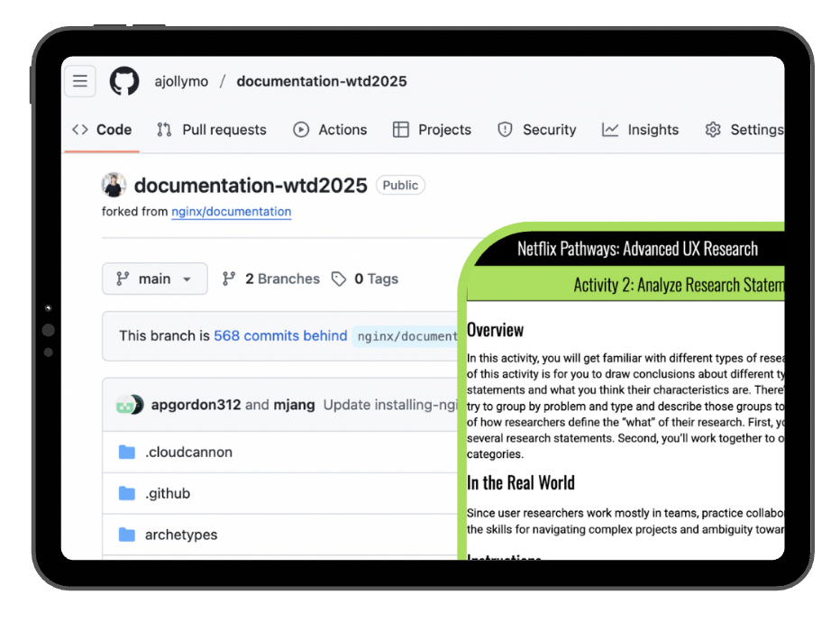Click the archetypes folder icon
Image resolution: width=840 pixels, height=622 pixels.
pyautogui.click(x=127, y=535)
